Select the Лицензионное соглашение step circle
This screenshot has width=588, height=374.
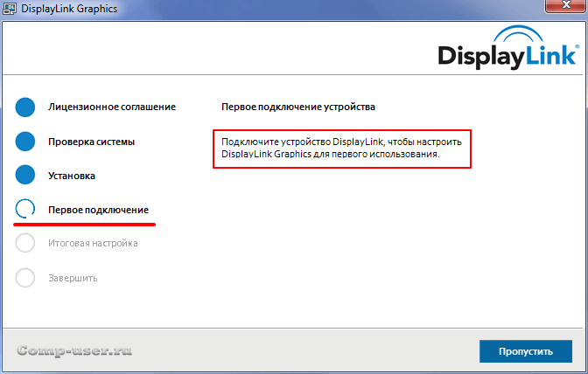tap(25, 107)
